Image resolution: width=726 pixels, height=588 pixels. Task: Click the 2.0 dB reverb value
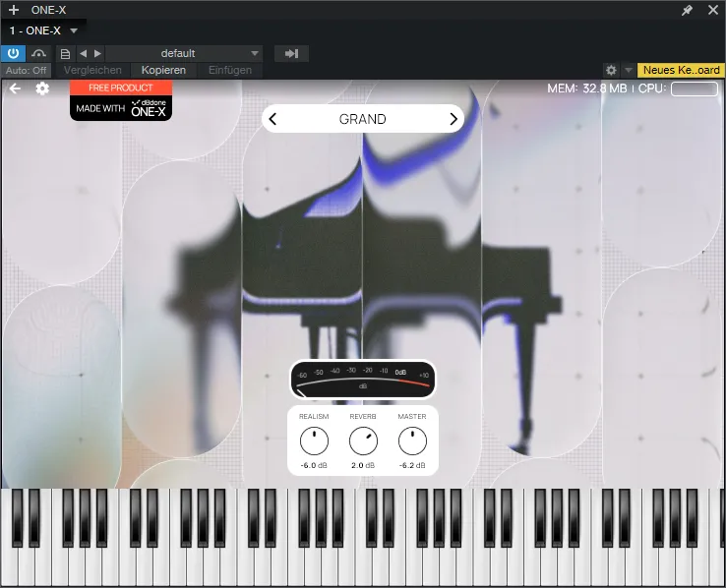[363, 465]
